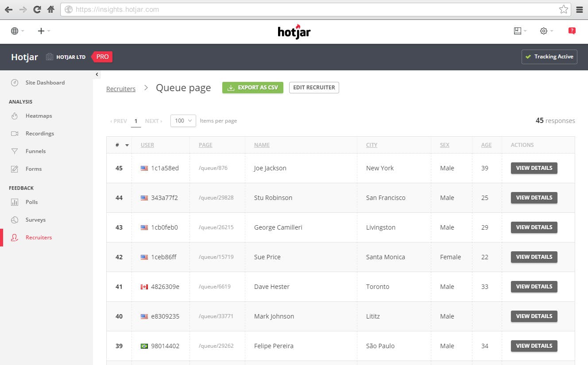Open the Heatmaps flame icon
The image size is (588, 365).
coord(15,116)
